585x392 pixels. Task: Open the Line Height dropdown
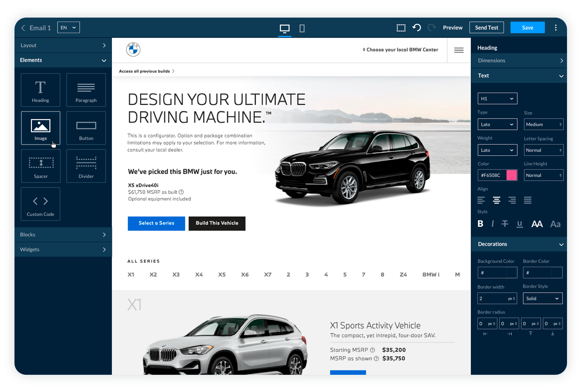click(544, 175)
